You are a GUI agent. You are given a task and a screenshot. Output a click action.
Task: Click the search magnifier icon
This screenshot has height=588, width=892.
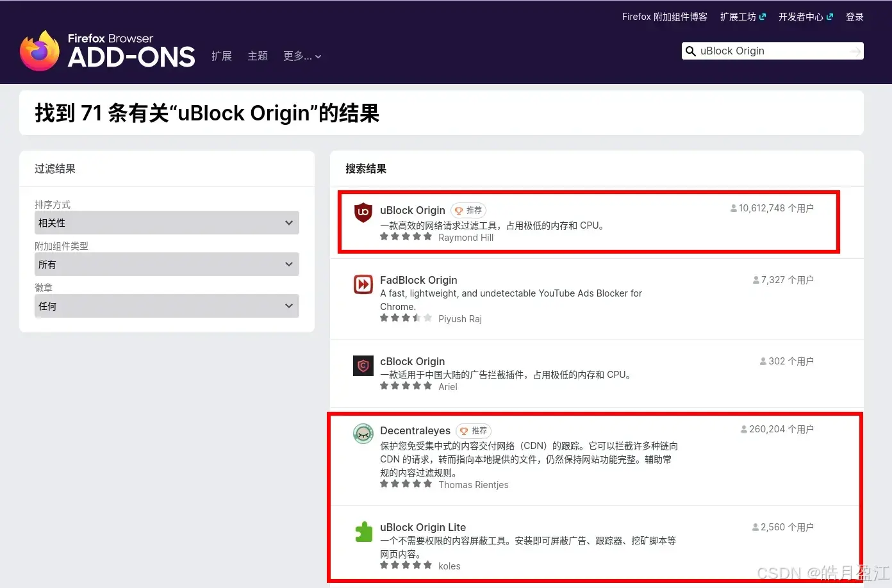(x=691, y=51)
